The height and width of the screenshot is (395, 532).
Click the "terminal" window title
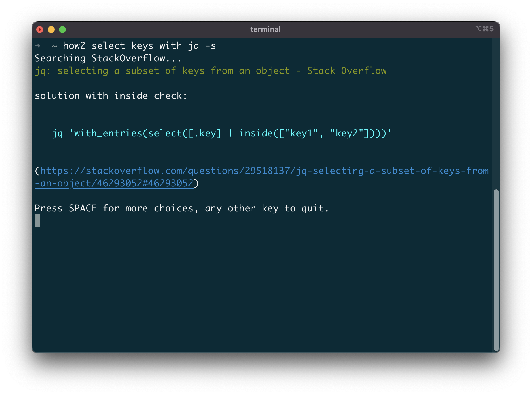pos(265,29)
